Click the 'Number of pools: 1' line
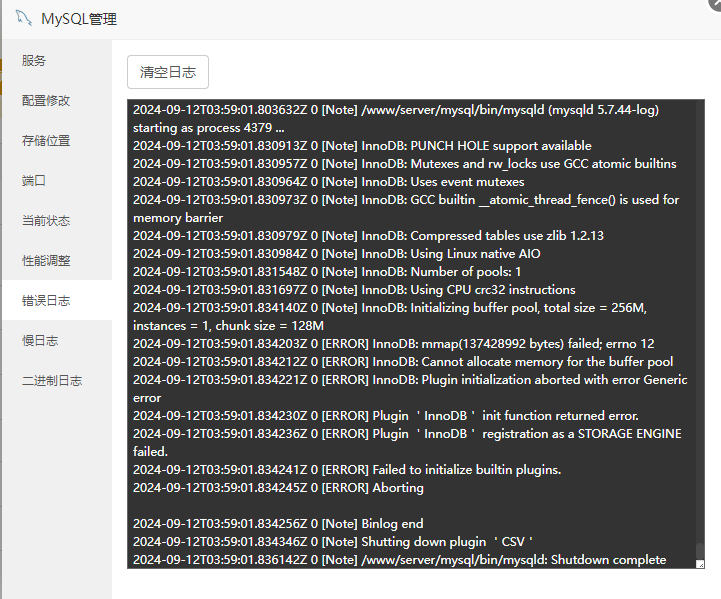This screenshot has width=721, height=599. pyautogui.click(x=327, y=272)
